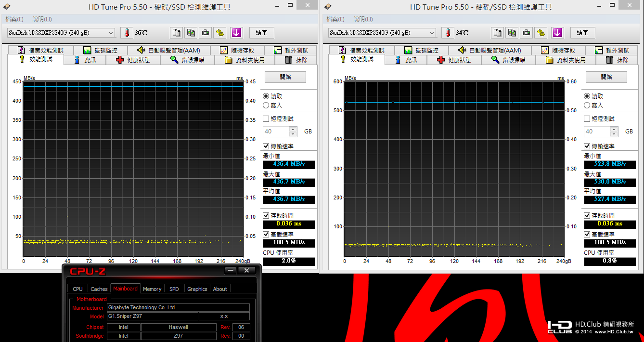
Task: Click camera save-screenshot icon in left HD Tune window
Action: [206, 33]
